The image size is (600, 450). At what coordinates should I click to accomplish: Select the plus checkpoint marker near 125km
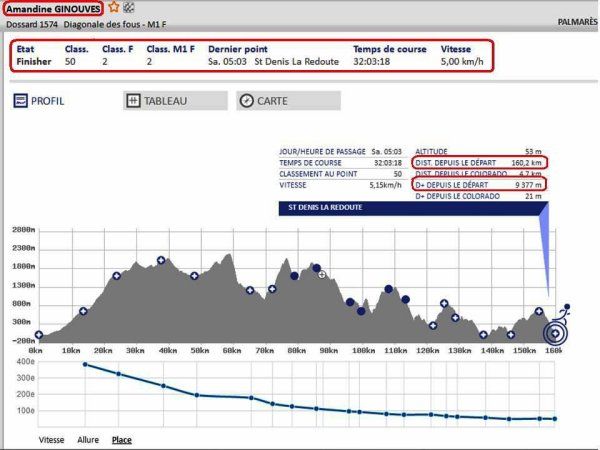tap(444, 304)
